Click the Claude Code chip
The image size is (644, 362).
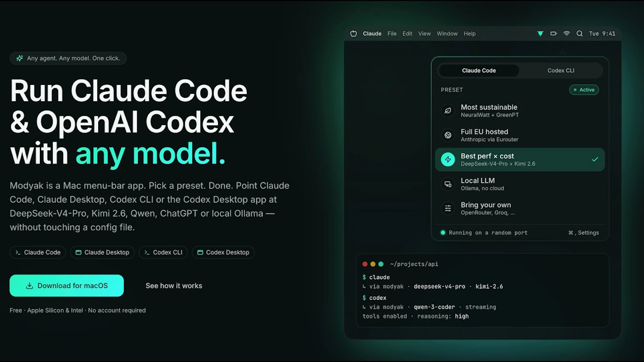pyautogui.click(x=38, y=253)
